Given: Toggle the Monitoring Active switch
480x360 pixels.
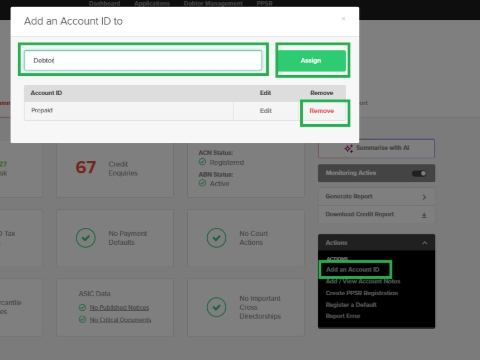Looking at the screenshot, I should click(x=419, y=173).
